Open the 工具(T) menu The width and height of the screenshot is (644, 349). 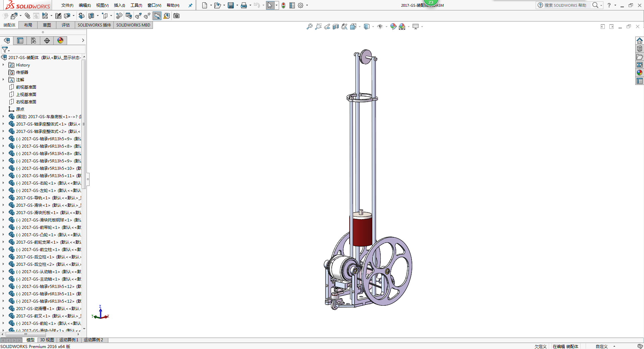(x=136, y=5)
